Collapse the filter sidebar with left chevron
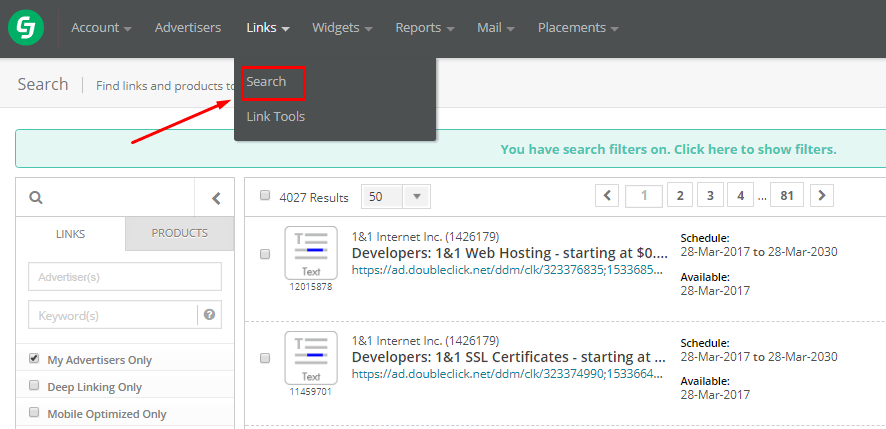Image resolution: width=886 pixels, height=429 pixels. click(216, 198)
